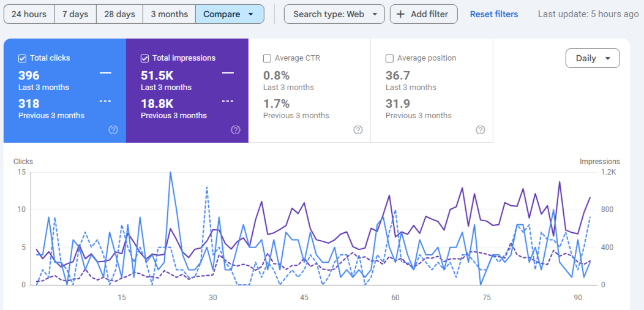Screen dimensions: 644x310
Task: Uncheck the Total impressions checkbox
Action: point(145,58)
